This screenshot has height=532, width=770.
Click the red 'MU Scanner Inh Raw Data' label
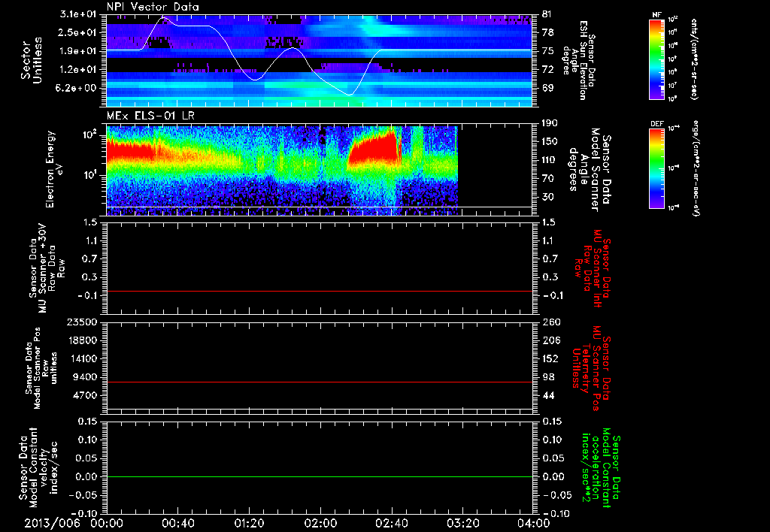[x=591, y=268]
